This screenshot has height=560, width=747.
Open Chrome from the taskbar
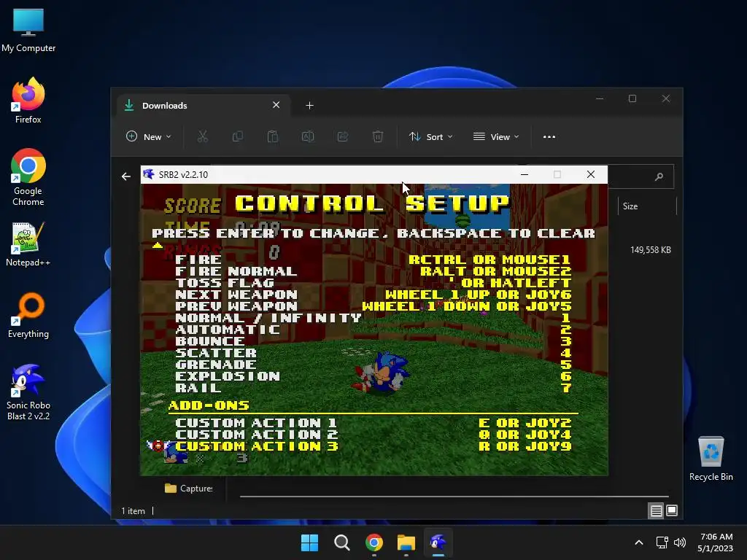click(374, 542)
